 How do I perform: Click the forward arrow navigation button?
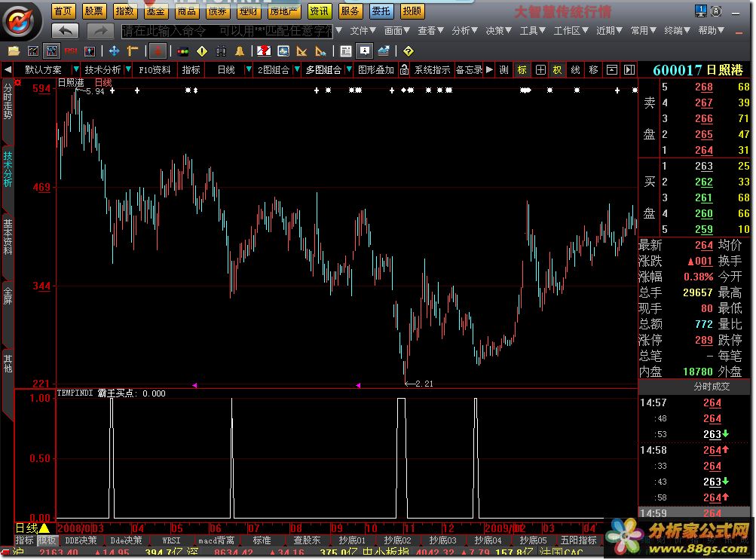coord(100,31)
